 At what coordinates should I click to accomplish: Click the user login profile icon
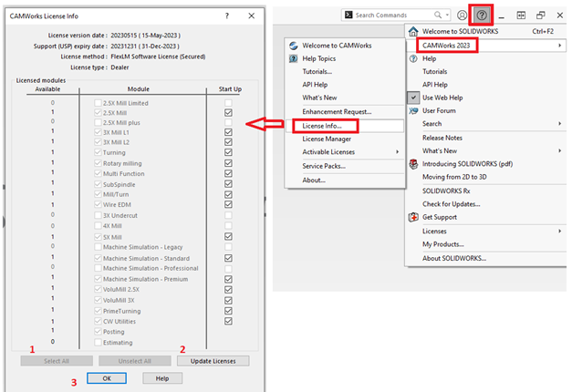(x=462, y=15)
